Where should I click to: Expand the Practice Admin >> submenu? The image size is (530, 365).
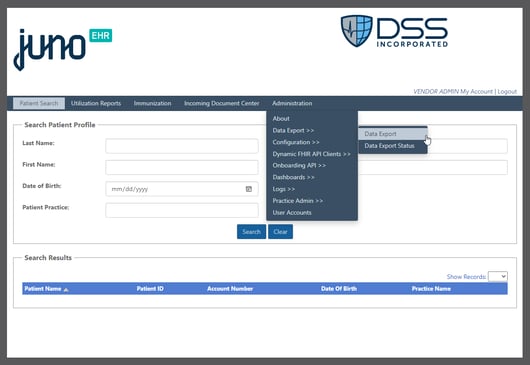[x=297, y=201]
